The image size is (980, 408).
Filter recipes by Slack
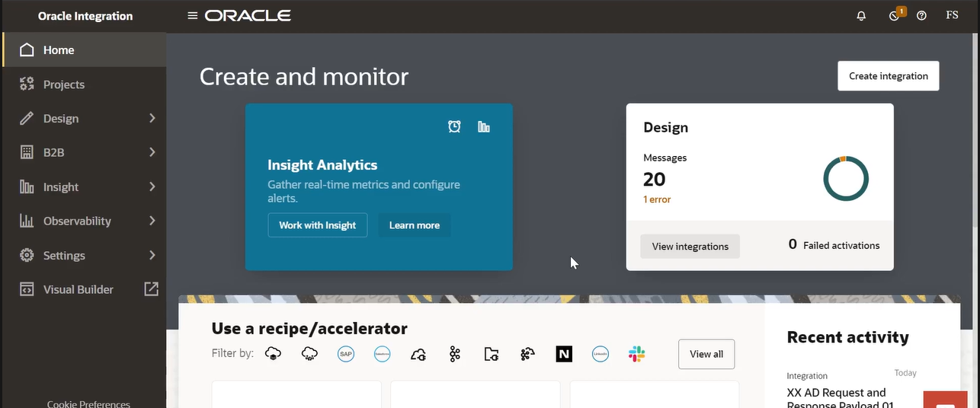tap(636, 354)
